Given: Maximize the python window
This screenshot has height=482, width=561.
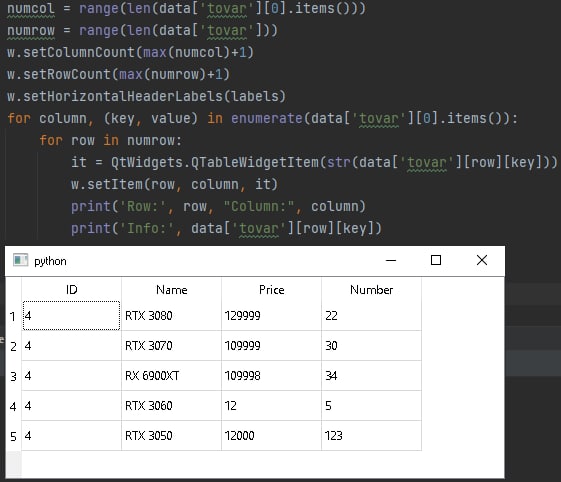Looking at the screenshot, I should [x=436, y=260].
